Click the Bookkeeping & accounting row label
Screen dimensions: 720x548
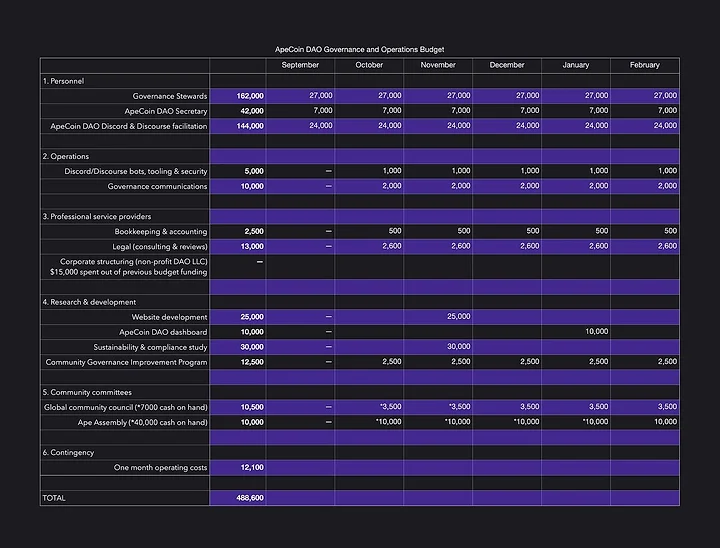161,232
